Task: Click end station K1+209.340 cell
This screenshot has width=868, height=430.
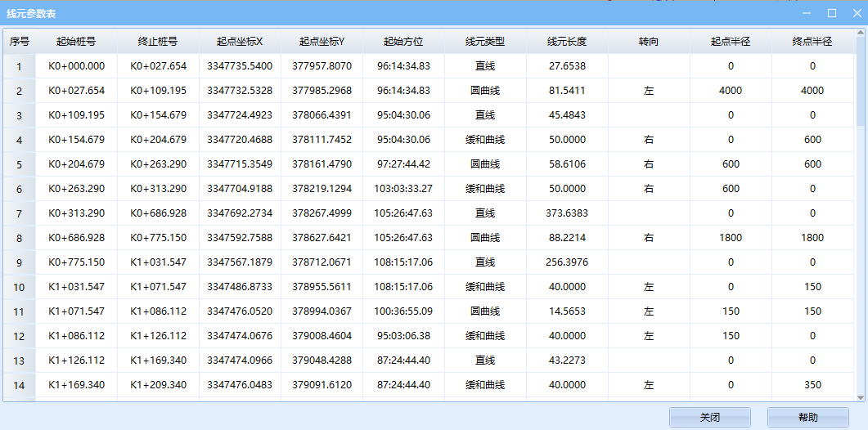Action: (x=159, y=384)
